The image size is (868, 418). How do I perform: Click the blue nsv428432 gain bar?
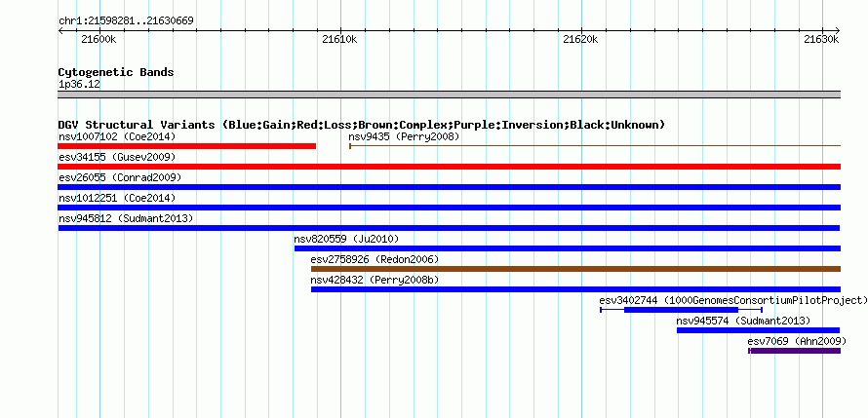575,289
